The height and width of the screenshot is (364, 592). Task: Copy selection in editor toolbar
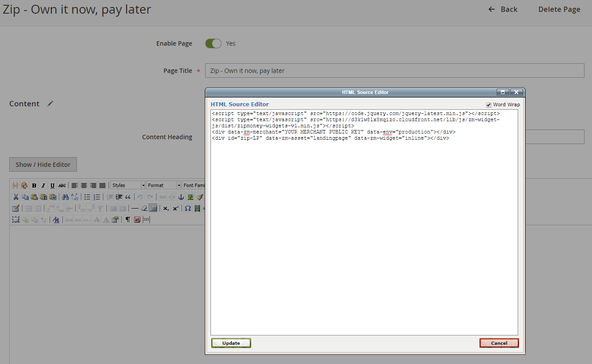pos(25,197)
